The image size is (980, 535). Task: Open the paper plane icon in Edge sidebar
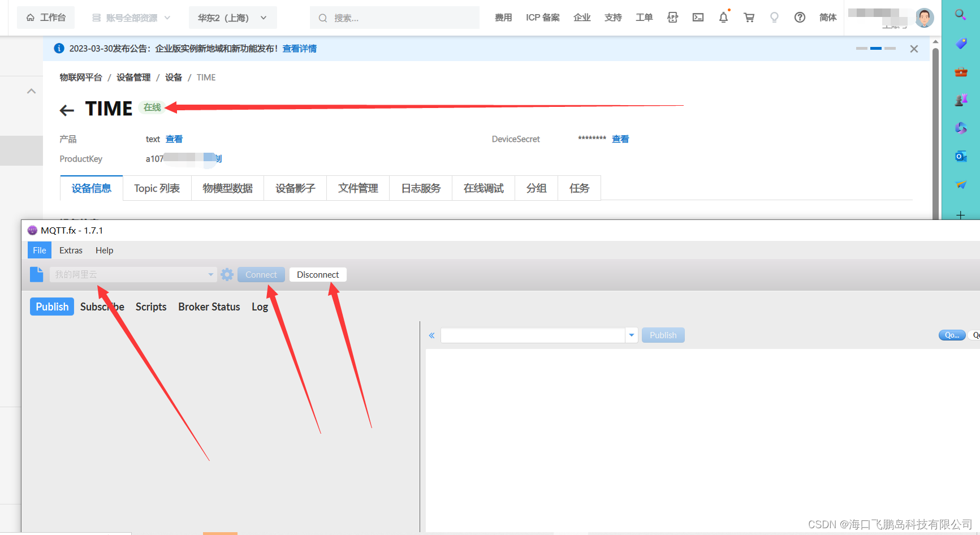[961, 185]
